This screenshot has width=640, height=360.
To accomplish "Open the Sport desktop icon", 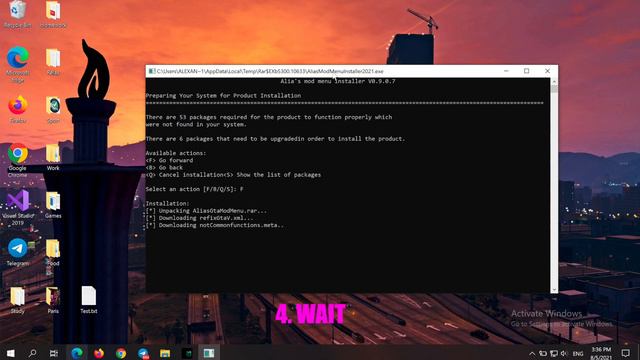I will 53,109.
